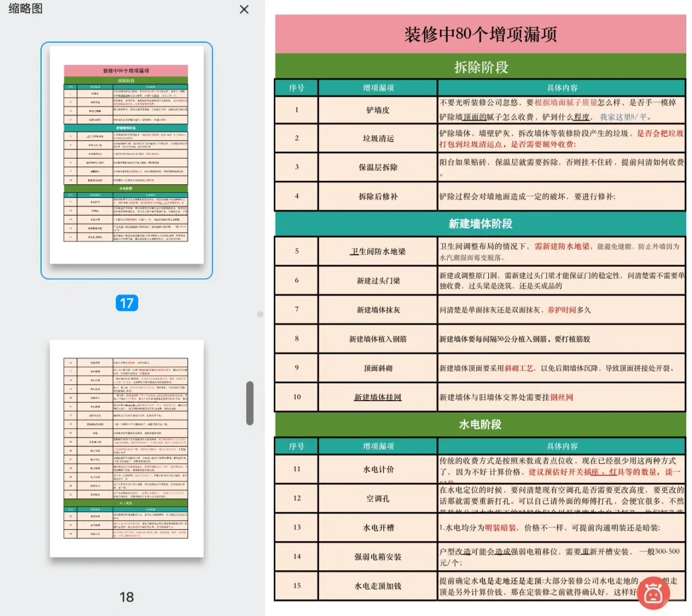Select the 水电阶段 section header
This screenshot has height=616, width=692.
tap(479, 424)
